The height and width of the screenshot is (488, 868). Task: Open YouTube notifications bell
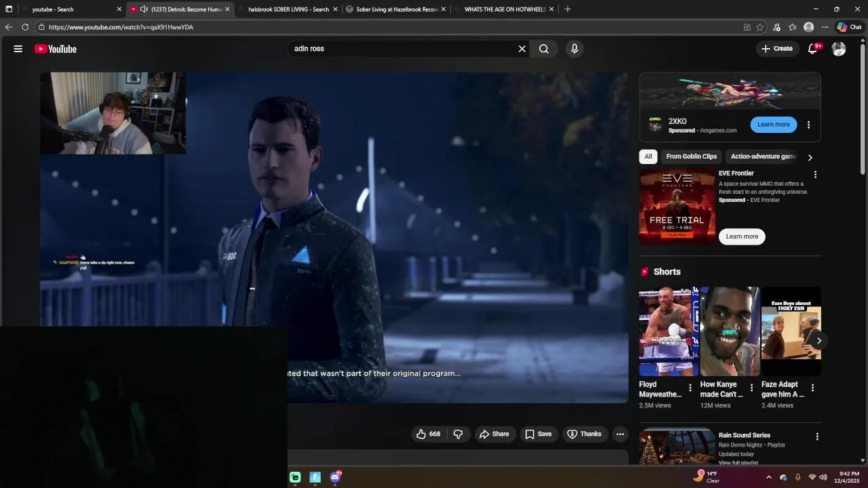click(813, 49)
